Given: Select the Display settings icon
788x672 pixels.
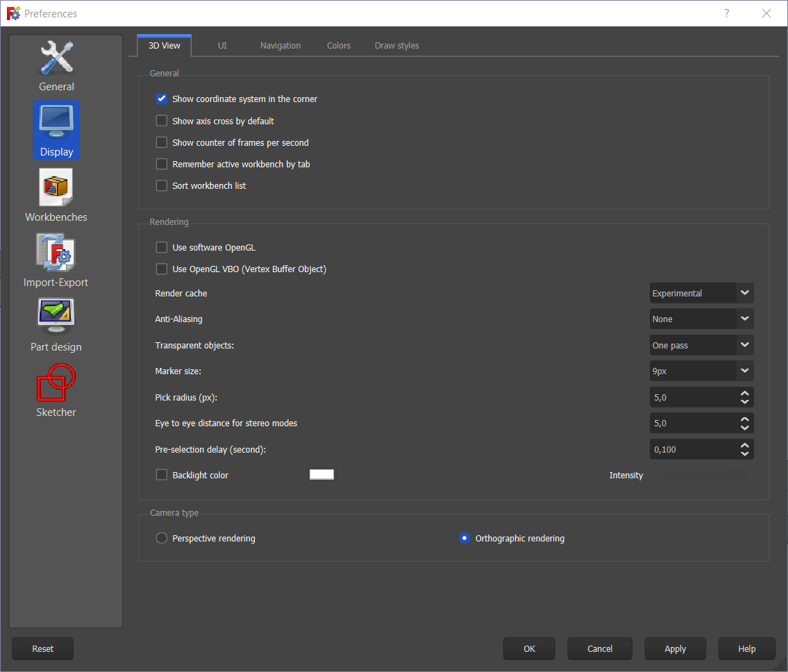Looking at the screenshot, I should [x=56, y=130].
